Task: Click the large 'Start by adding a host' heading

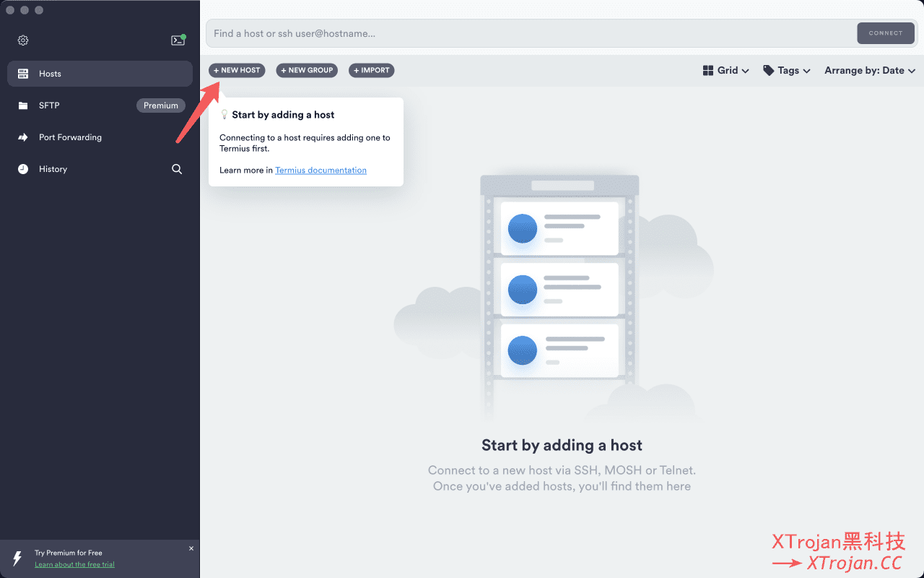Action: pos(562,445)
